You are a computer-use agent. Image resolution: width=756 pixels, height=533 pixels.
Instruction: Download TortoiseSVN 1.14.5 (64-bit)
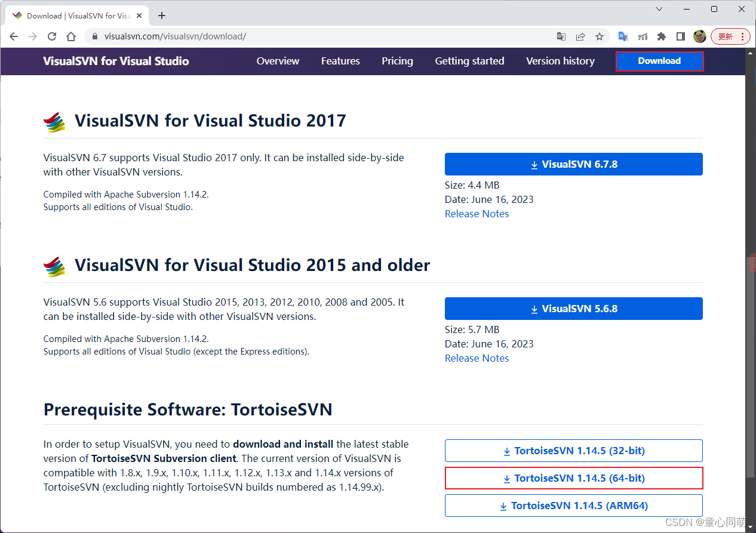coord(573,478)
